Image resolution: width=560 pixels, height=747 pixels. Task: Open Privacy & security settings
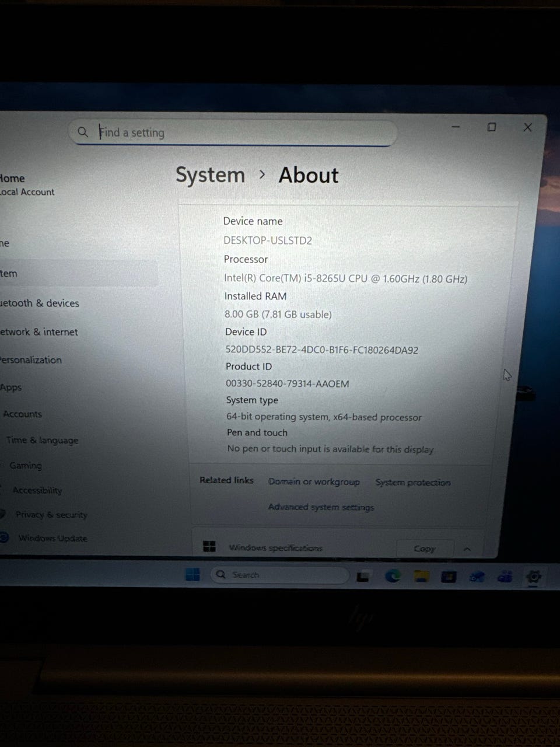pyautogui.click(x=51, y=515)
